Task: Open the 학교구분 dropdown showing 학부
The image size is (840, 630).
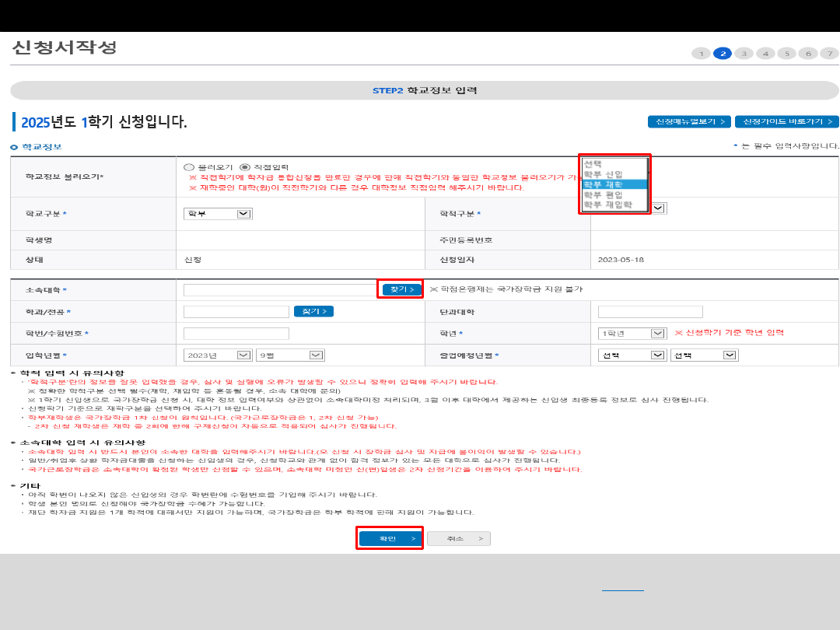Action: [x=218, y=214]
